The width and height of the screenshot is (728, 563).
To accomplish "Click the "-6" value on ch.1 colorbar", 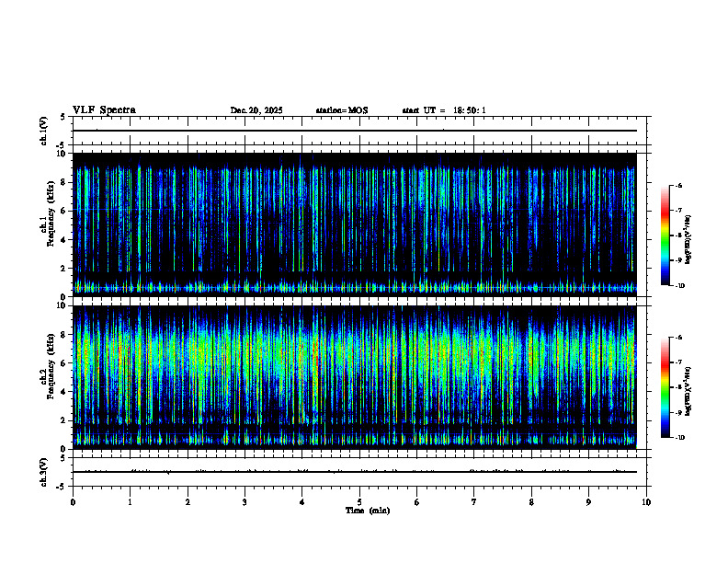I will [678, 185].
